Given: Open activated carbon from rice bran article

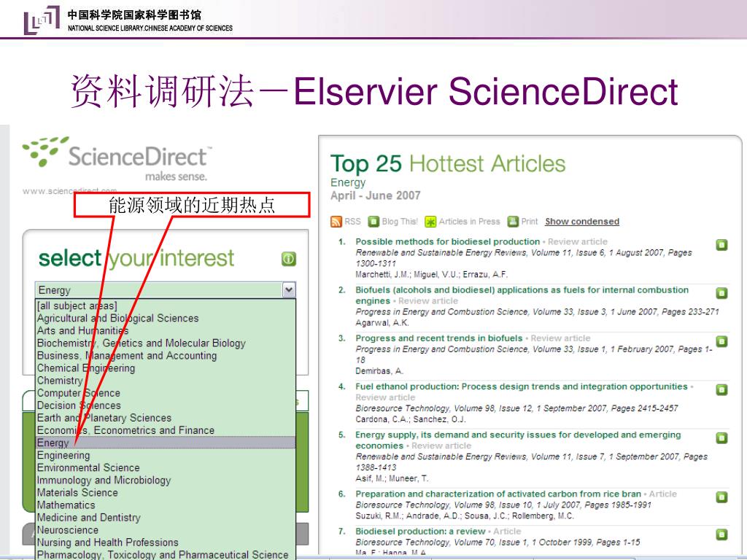Looking at the screenshot, I should (498, 494).
